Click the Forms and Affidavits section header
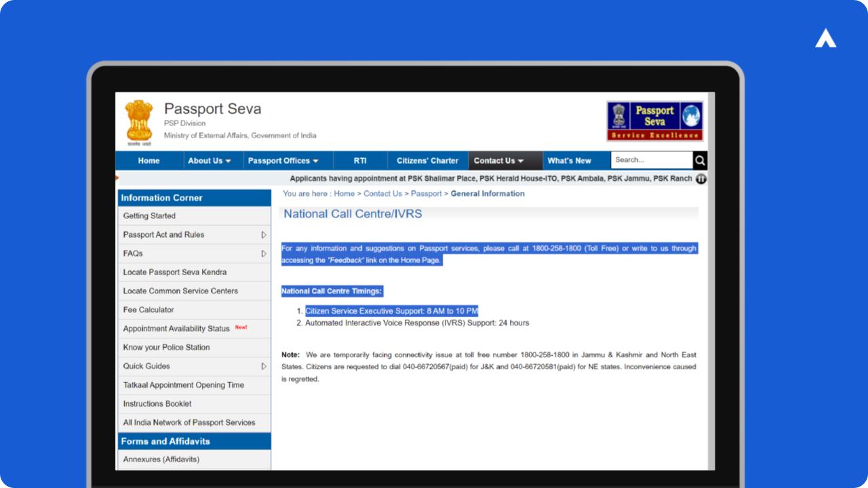 tap(194, 441)
